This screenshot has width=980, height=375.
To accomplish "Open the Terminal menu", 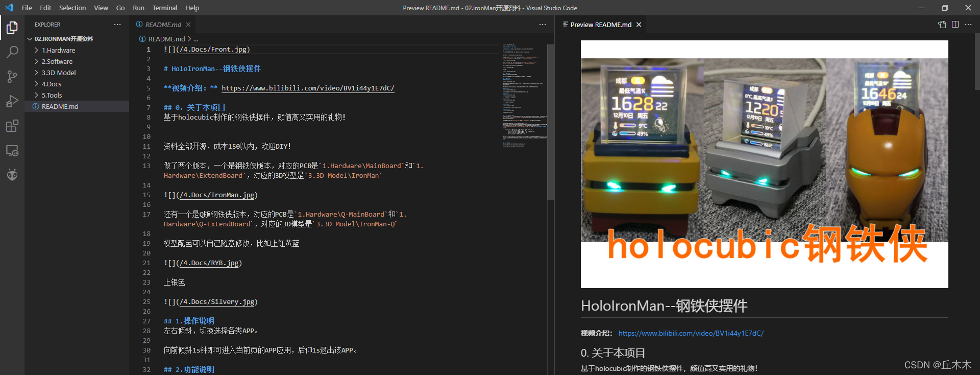I will point(165,8).
